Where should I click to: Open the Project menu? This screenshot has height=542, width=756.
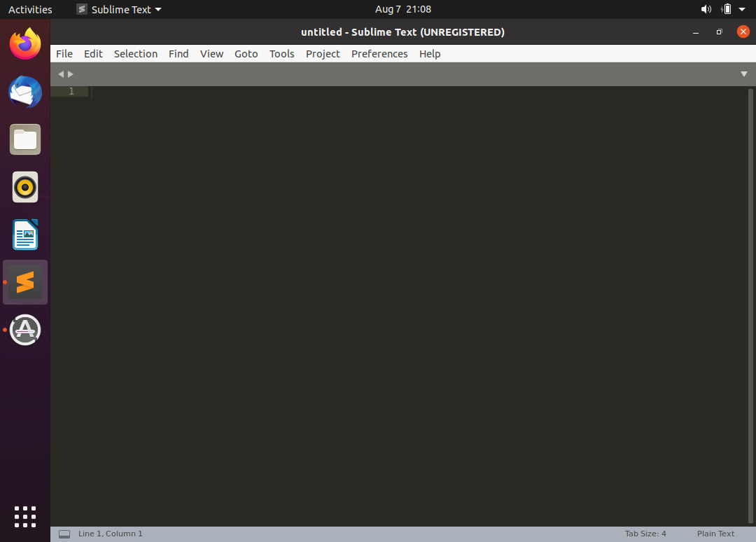click(x=323, y=53)
